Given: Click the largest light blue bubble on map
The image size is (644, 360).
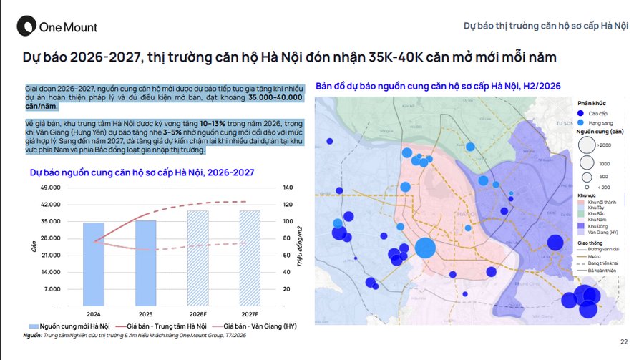Looking at the screenshot, I should (425, 248).
